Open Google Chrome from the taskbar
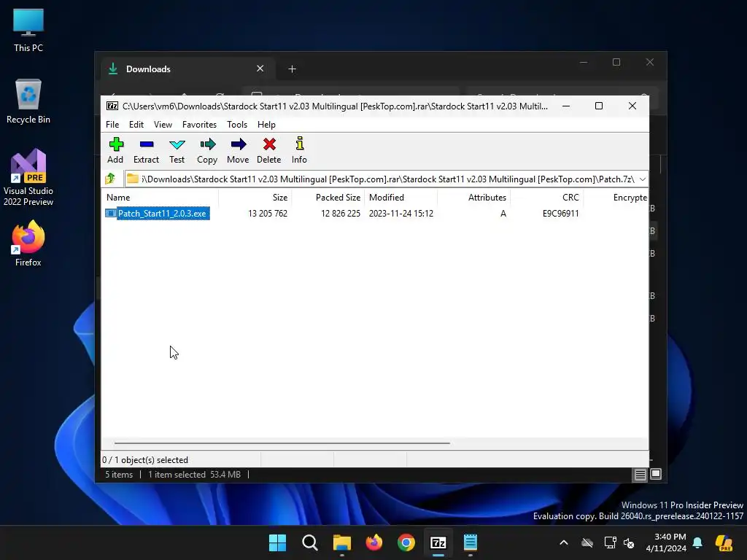The height and width of the screenshot is (560, 747). tap(406, 542)
